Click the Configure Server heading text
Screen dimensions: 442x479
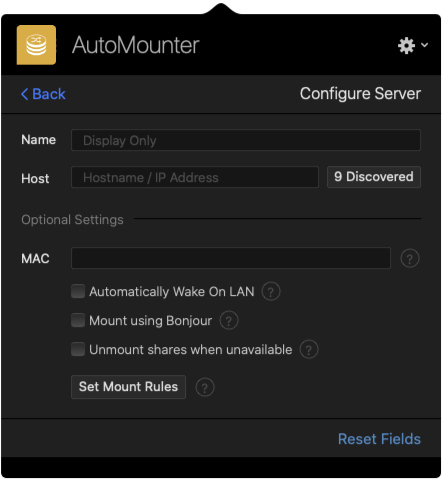360,94
